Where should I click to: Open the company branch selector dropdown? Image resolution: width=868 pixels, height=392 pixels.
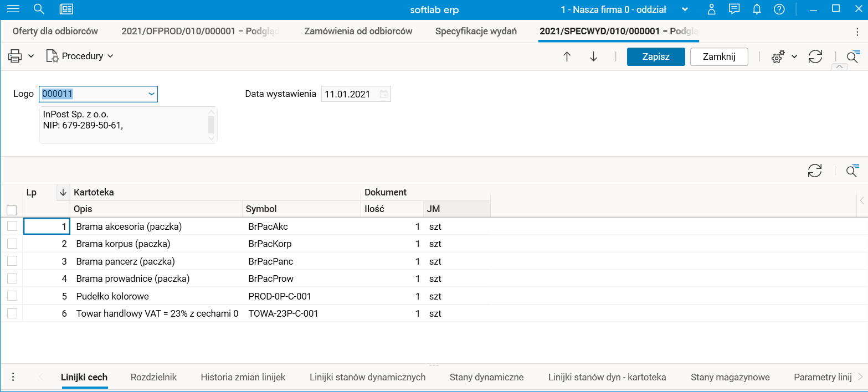[x=685, y=9]
